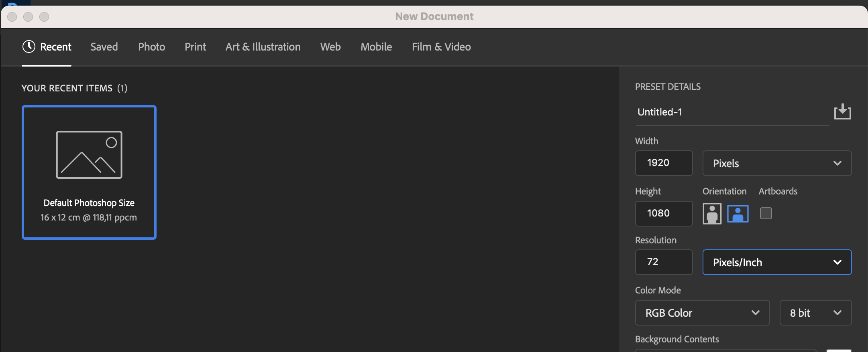Open the Web presets tab
The image size is (868, 352).
330,47
